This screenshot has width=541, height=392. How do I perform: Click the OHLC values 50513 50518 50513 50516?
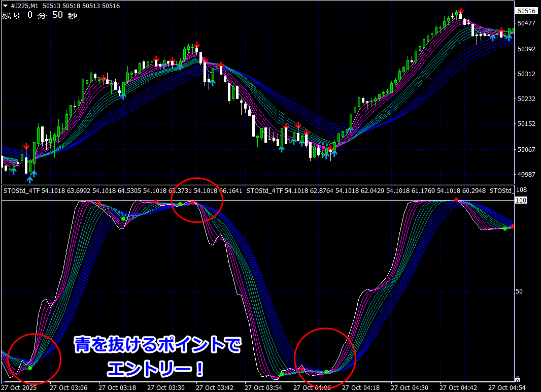81,6
